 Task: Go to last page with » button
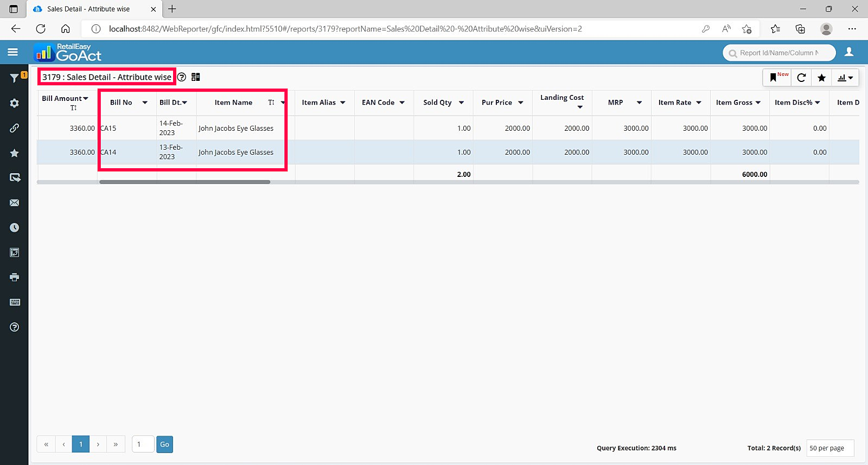116,444
